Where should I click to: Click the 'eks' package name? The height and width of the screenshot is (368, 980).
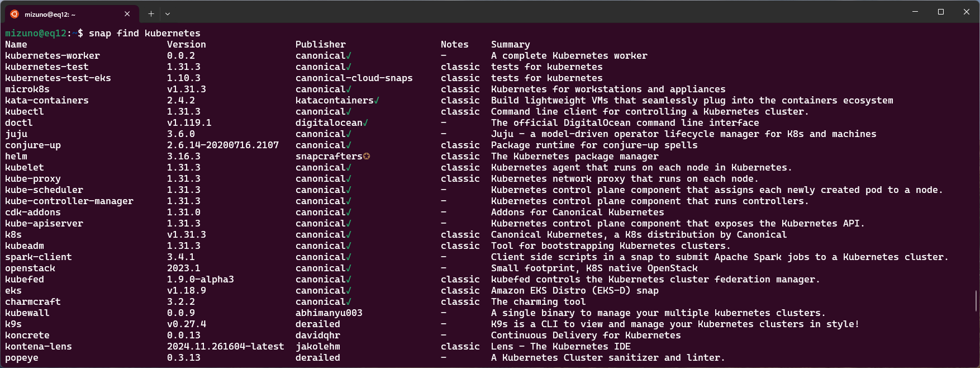(x=13, y=291)
